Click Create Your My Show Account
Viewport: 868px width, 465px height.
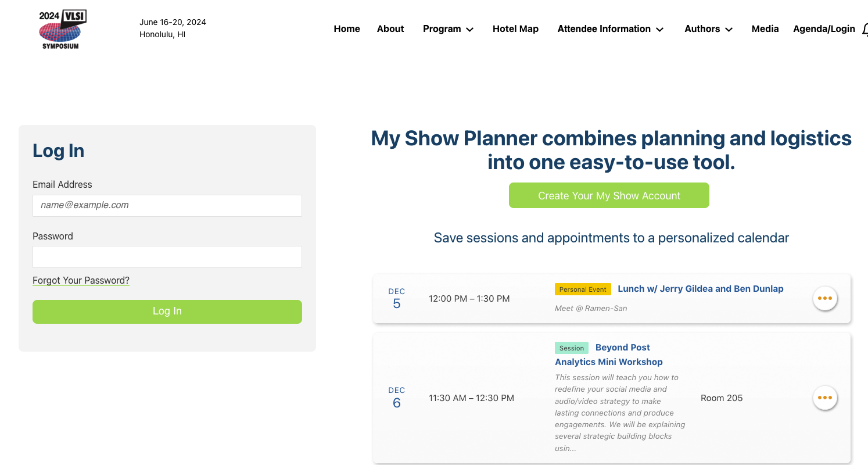[609, 195]
